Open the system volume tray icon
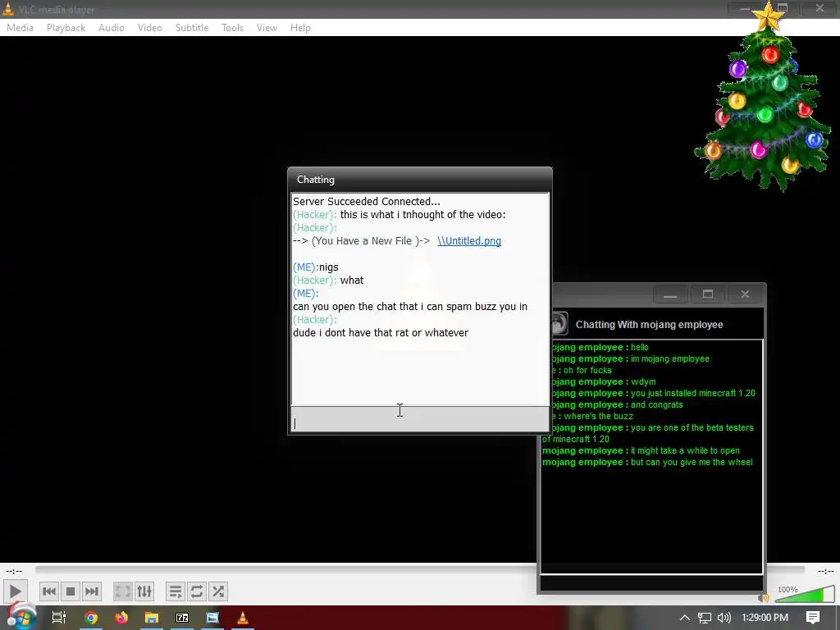The width and height of the screenshot is (840, 630). coord(724,618)
